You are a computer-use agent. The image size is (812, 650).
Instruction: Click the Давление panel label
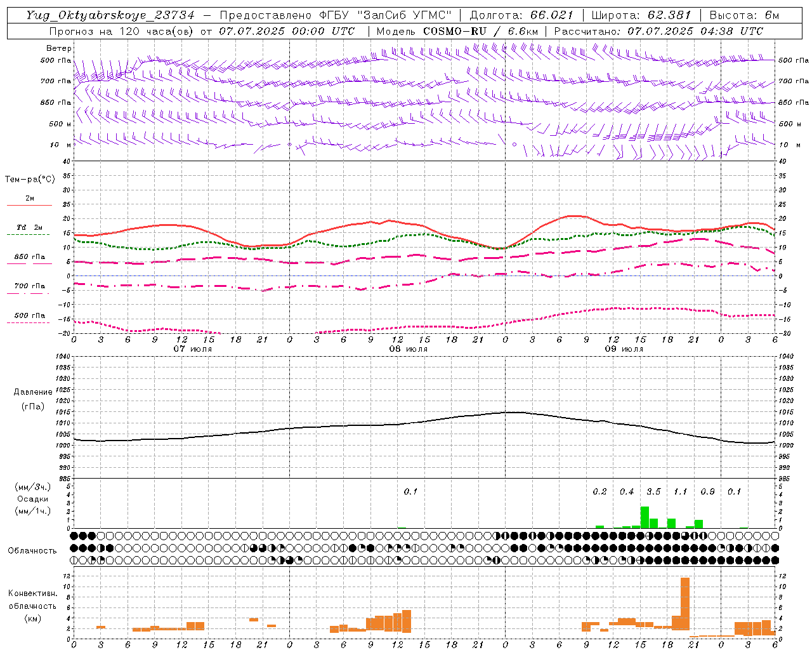point(33,392)
